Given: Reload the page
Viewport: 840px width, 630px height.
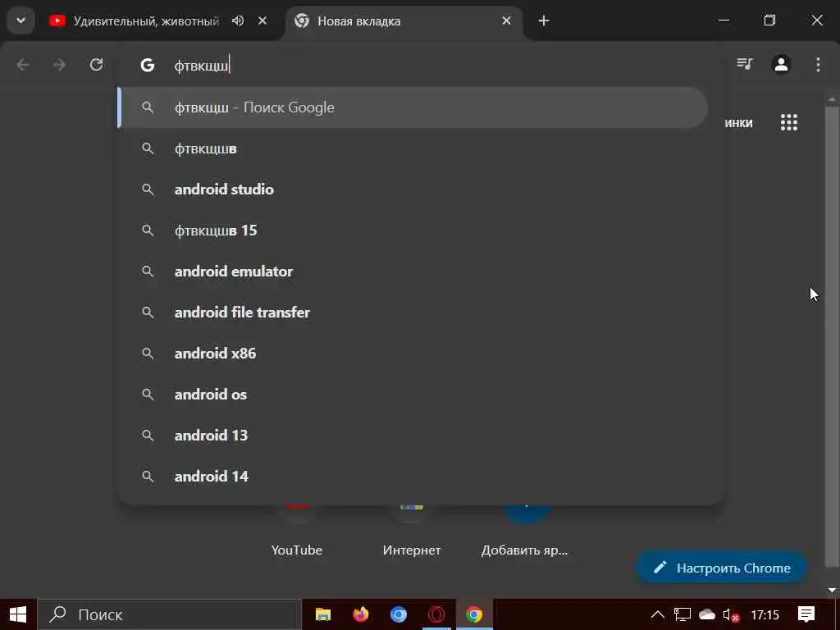Looking at the screenshot, I should tap(97, 65).
